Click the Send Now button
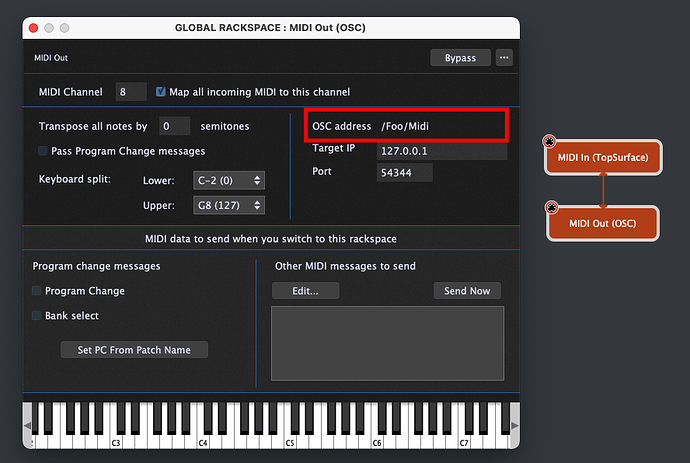The image size is (690, 463). click(x=467, y=291)
